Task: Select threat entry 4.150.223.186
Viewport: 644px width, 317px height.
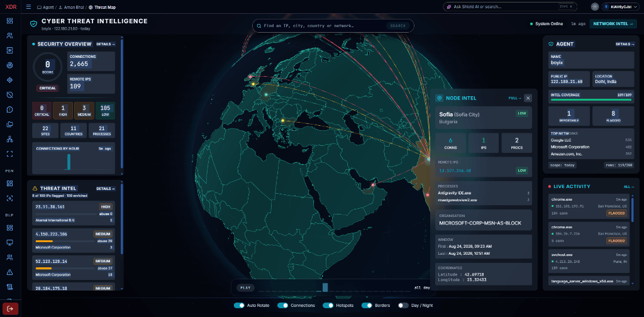Action: 73,240
